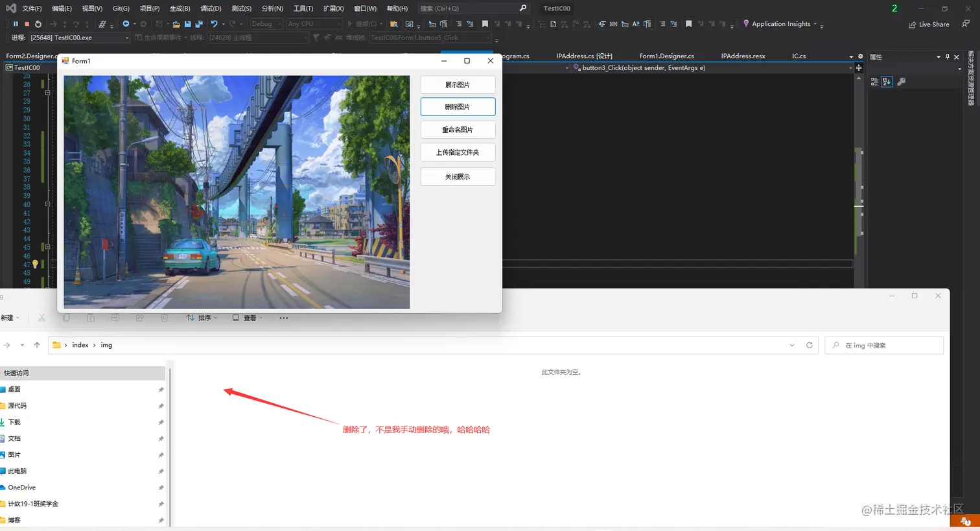Click the bookmark icon before Application Insights
Viewport: 980px width, 531px height.
[x=689, y=24]
